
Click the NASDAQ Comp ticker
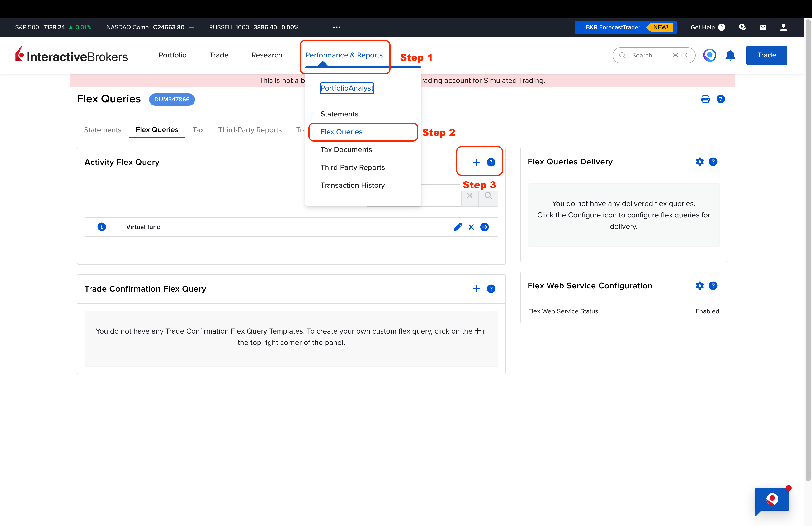point(150,27)
